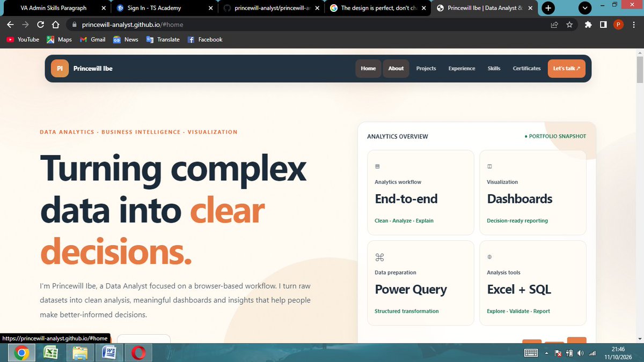Open the Extensions puzzle icon

click(x=589, y=25)
